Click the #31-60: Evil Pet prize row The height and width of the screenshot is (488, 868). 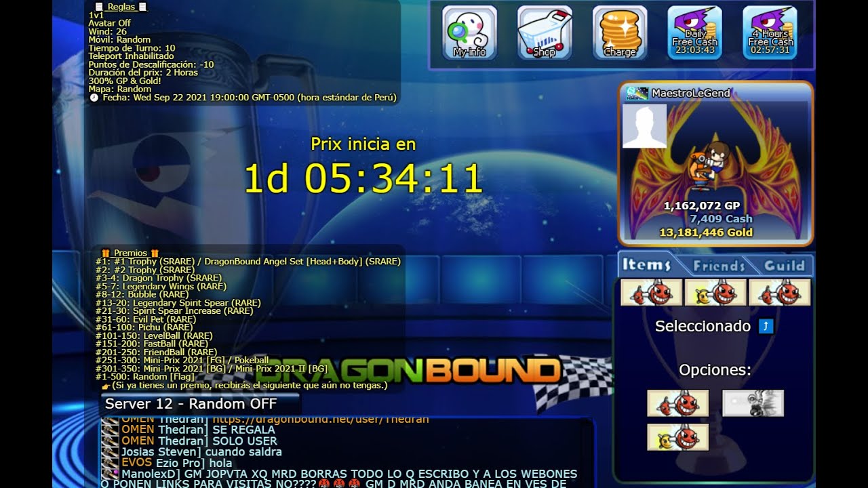click(x=146, y=319)
